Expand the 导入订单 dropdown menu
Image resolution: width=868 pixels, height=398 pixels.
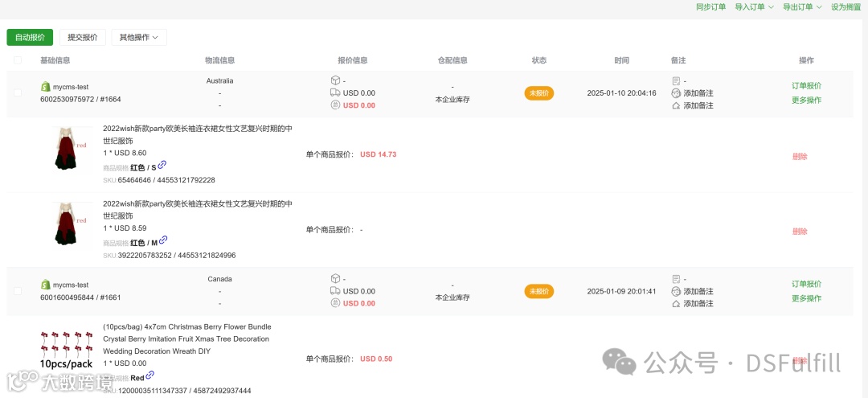[x=754, y=7]
